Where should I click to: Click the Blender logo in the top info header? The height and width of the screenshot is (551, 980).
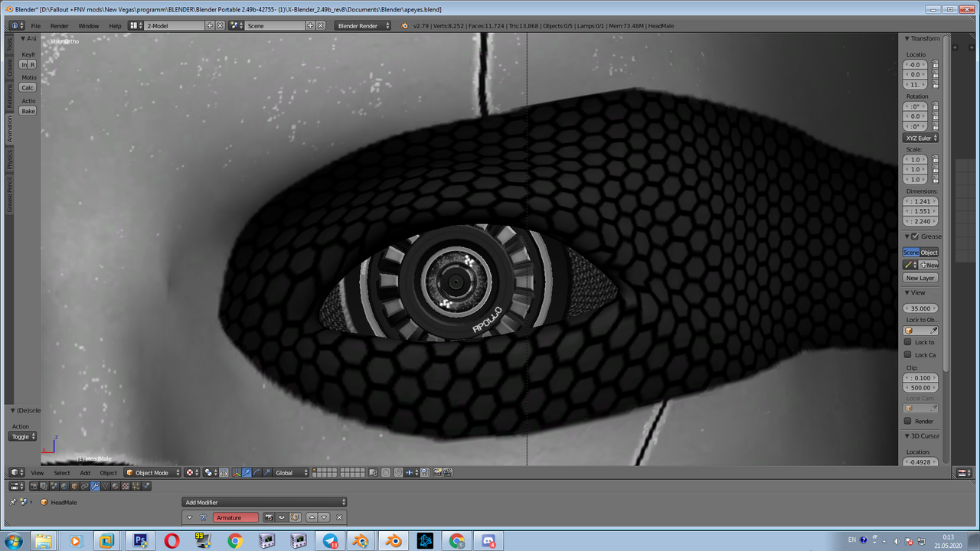pos(15,25)
